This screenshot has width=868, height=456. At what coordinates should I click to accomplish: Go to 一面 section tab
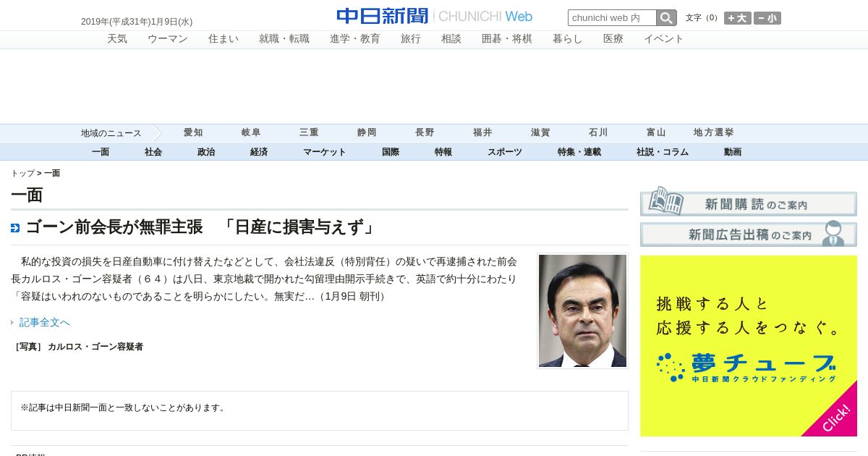coord(101,152)
